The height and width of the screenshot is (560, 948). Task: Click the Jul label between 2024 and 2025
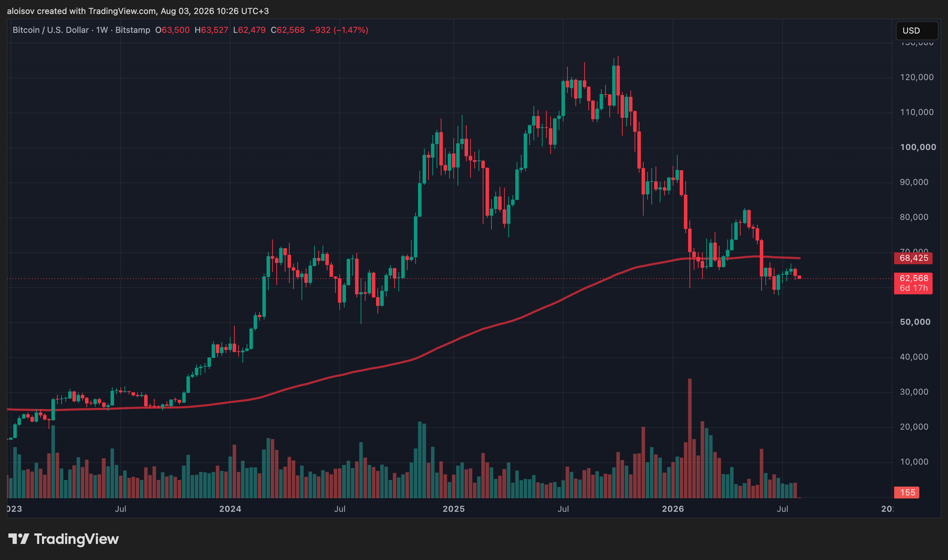point(340,509)
